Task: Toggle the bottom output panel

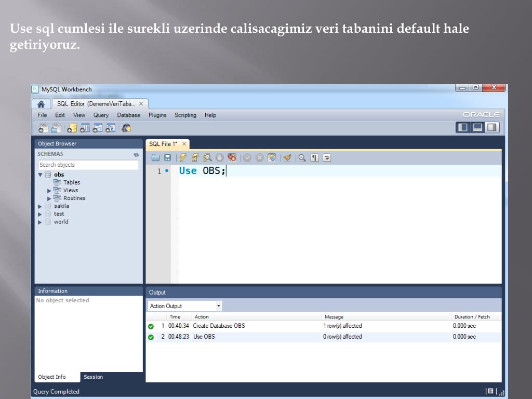Action: [478, 128]
